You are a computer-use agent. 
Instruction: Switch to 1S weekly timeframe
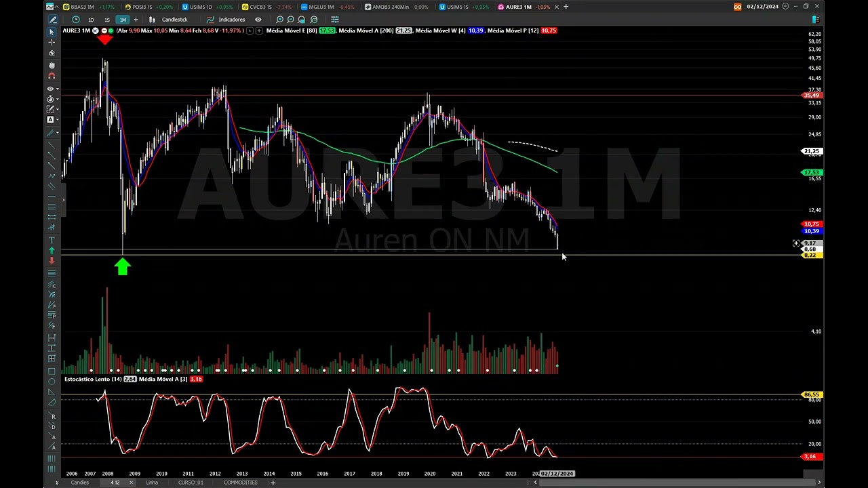(106, 20)
